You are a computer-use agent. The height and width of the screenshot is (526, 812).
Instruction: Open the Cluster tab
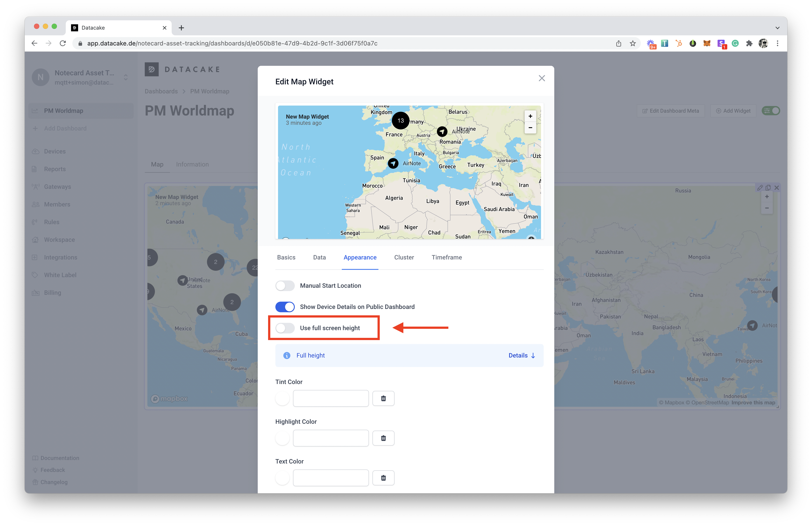tap(404, 257)
